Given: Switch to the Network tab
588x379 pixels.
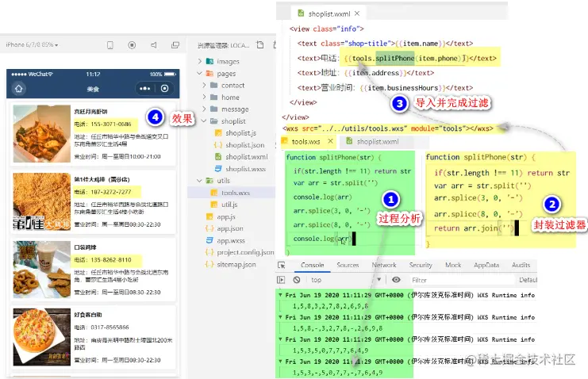Looking at the screenshot, I should click(x=384, y=265).
